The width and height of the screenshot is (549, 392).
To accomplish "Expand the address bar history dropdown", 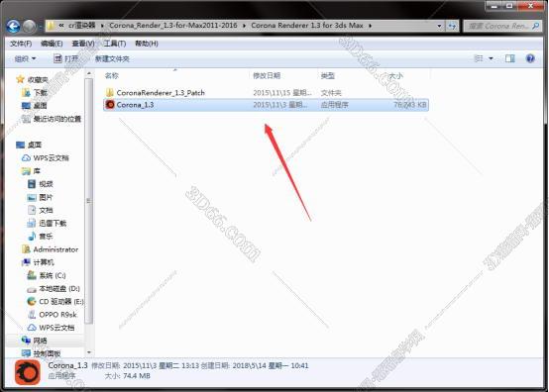I will pos(439,26).
